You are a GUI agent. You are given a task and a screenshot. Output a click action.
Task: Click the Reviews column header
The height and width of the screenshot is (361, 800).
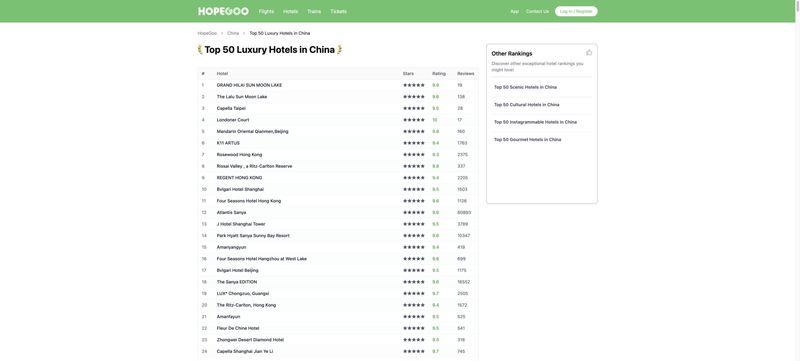point(466,73)
